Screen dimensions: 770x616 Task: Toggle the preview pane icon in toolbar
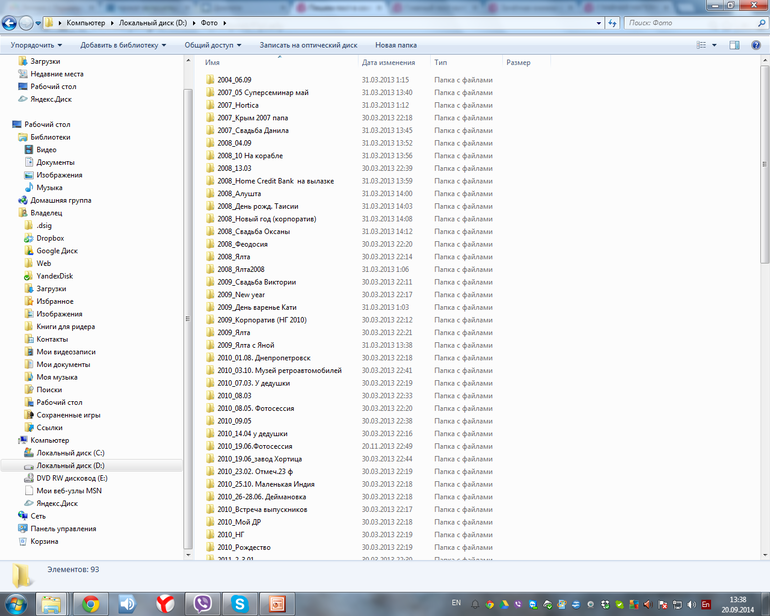pos(734,45)
